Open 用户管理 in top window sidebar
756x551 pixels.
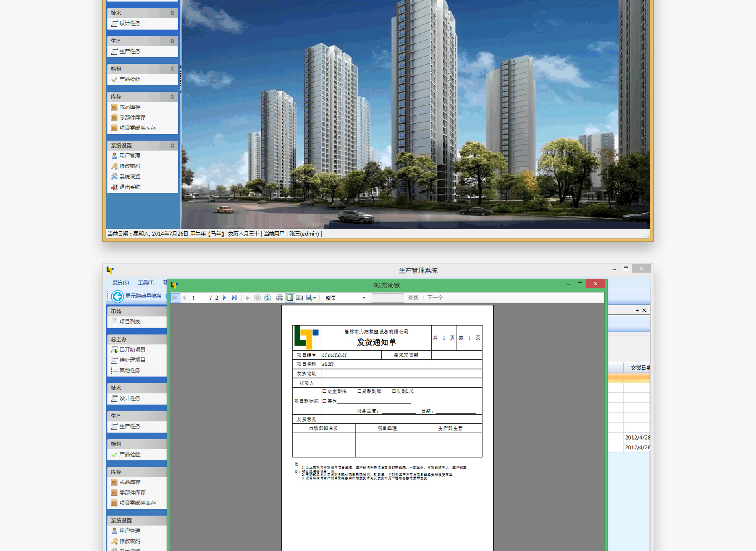(x=130, y=156)
